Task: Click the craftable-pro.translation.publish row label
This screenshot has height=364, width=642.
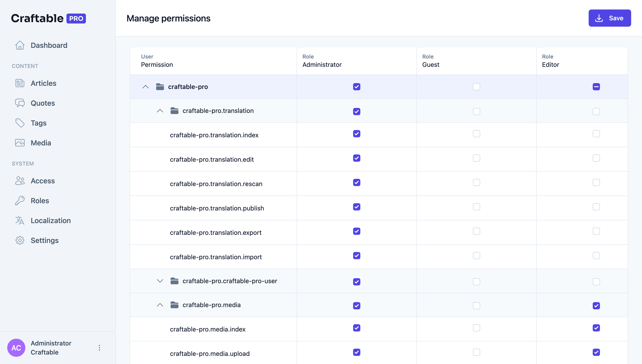Action: [x=217, y=208]
